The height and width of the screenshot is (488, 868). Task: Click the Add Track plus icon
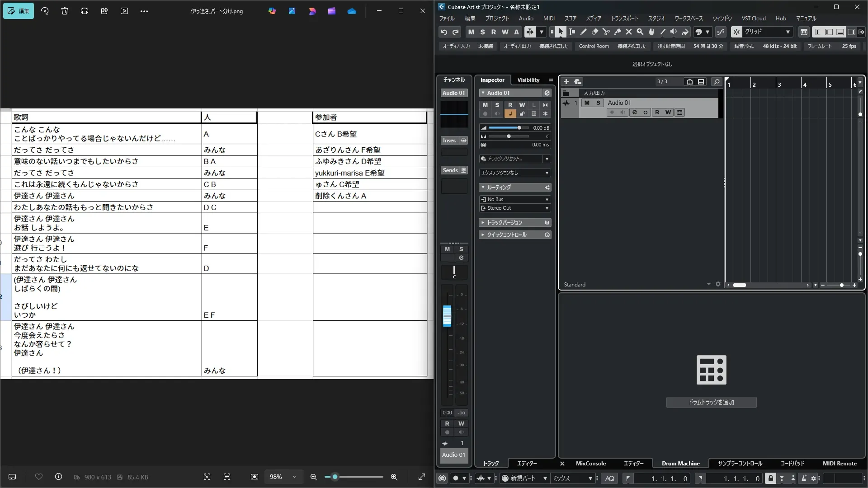tap(566, 82)
